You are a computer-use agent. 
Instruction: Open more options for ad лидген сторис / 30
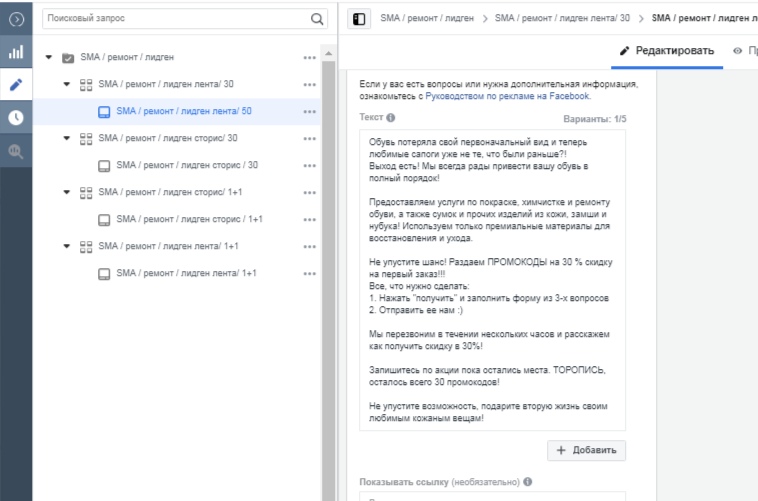click(309, 166)
